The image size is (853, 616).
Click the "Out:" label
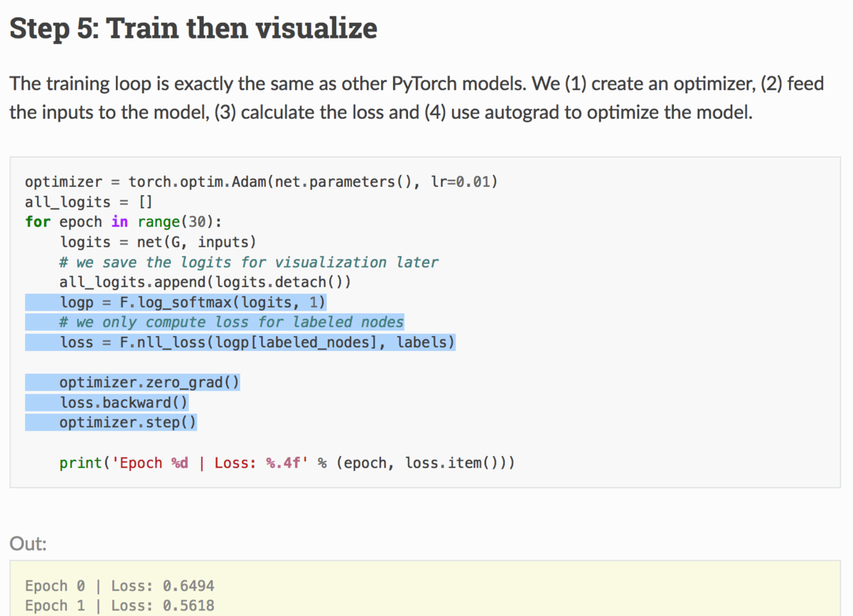pos(28,544)
